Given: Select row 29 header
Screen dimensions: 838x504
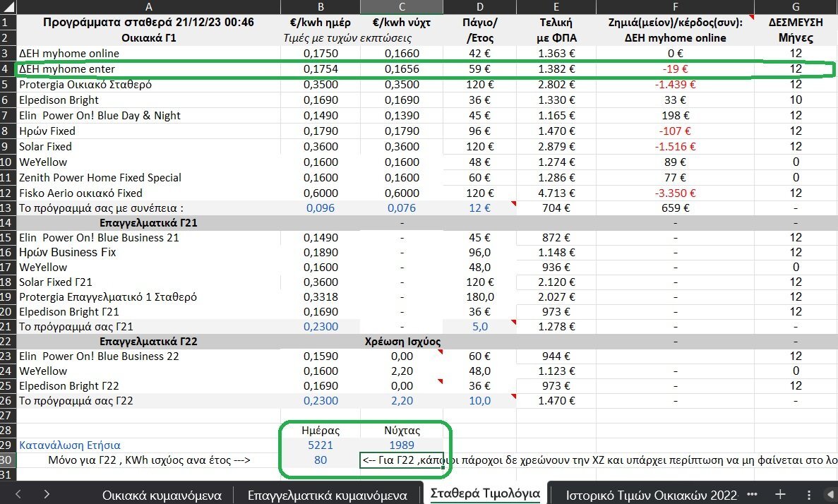Looking at the screenshot, I should click(8, 445).
